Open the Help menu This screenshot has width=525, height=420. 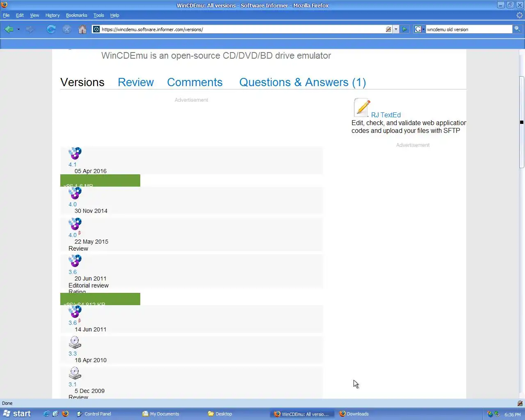pyautogui.click(x=115, y=15)
